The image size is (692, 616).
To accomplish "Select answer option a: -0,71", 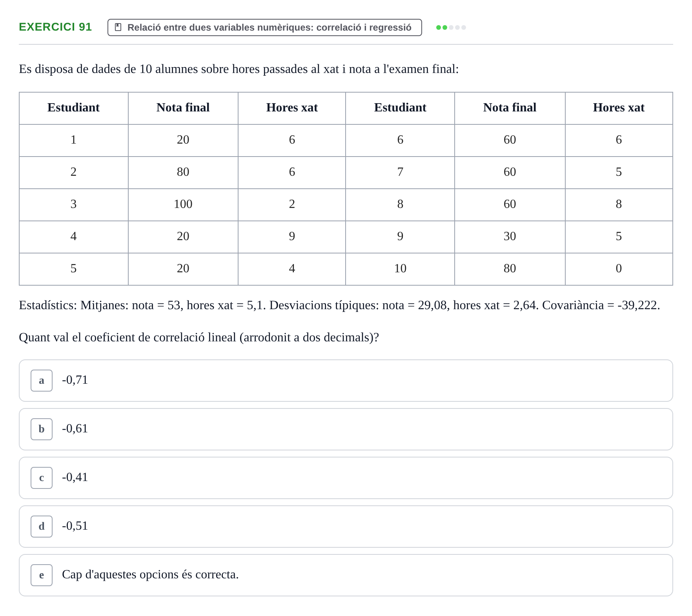I will click(346, 381).
